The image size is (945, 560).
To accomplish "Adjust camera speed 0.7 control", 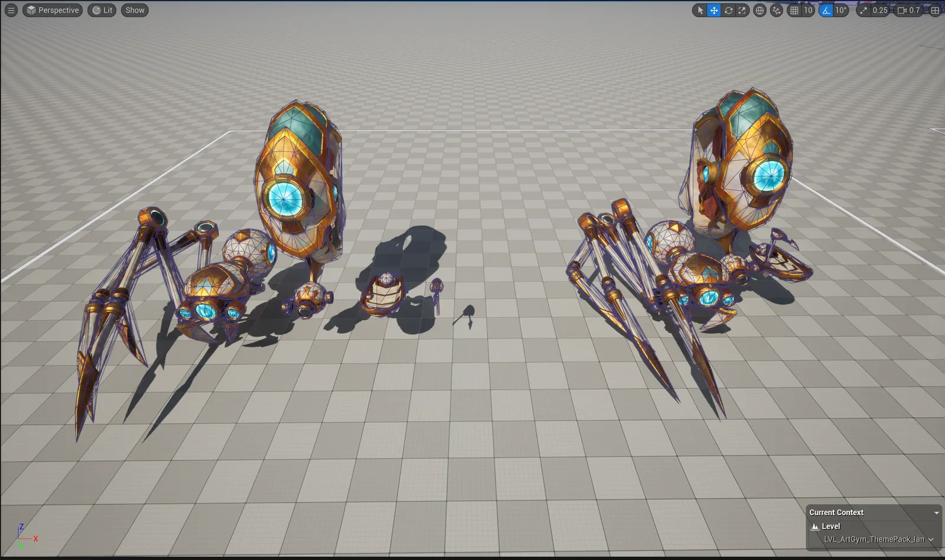I will 908,10.
